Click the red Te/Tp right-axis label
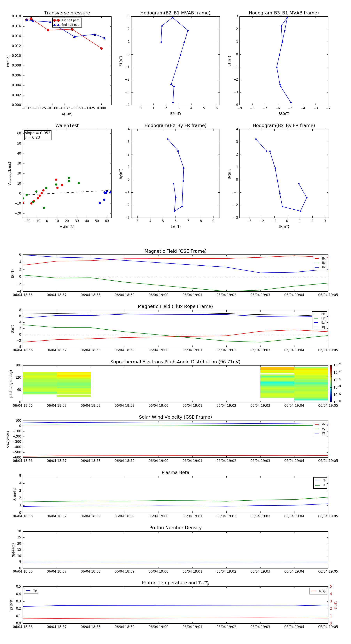The width and height of the screenshot is (351, 644). point(336,605)
